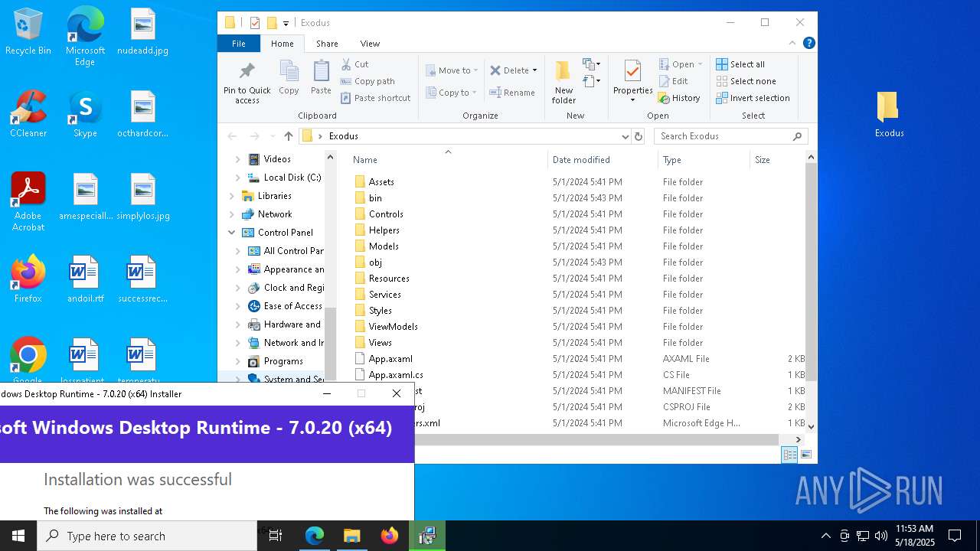Switch to the View ribbon tab
The width and height of the screenshot is (980, 551).
tap(370, 44)
